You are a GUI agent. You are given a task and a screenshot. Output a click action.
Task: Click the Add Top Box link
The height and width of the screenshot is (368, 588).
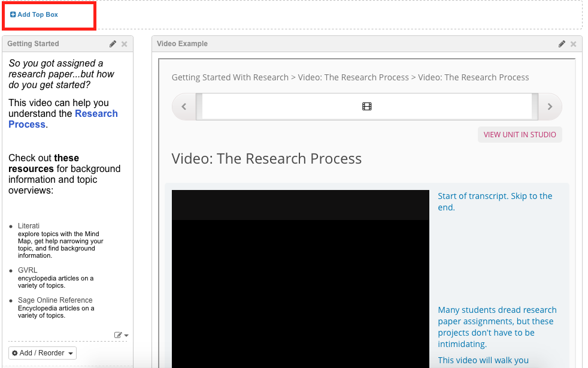pos(34,14)
